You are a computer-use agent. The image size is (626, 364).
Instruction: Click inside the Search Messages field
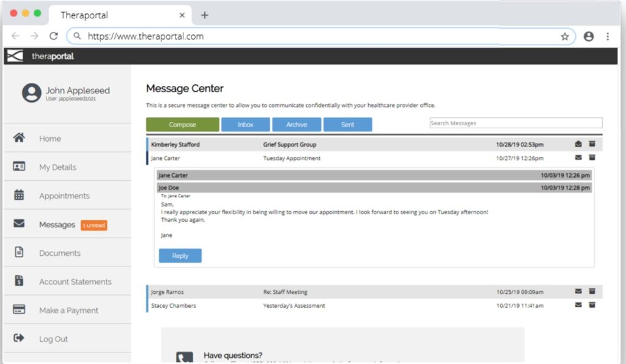click(517, 123)
